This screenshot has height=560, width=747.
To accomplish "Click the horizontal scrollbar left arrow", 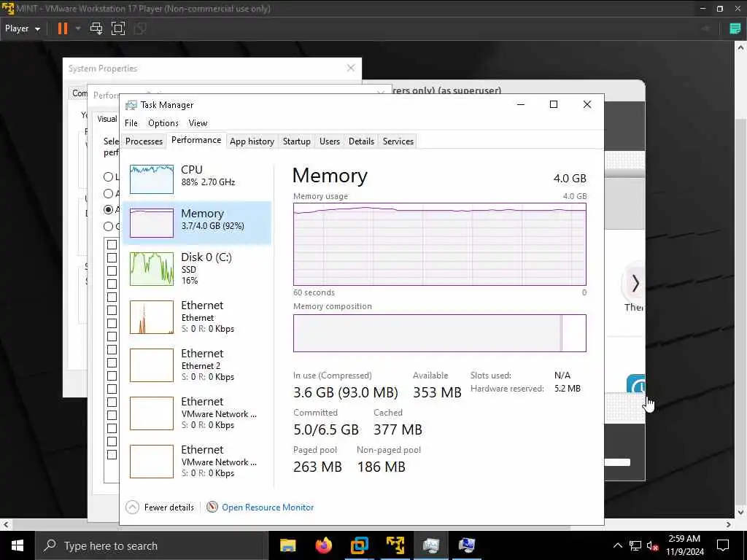I will tap(6, 524).
